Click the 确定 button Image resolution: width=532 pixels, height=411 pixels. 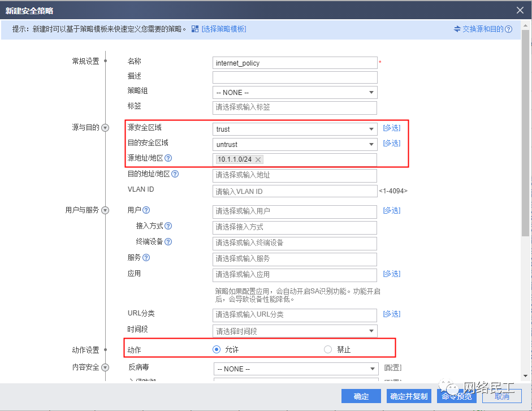point(361,396)
